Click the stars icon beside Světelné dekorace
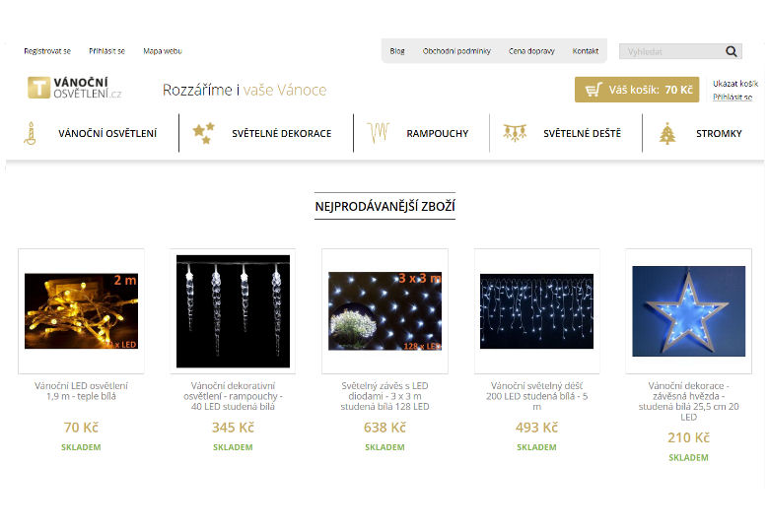 coord(203,133)
